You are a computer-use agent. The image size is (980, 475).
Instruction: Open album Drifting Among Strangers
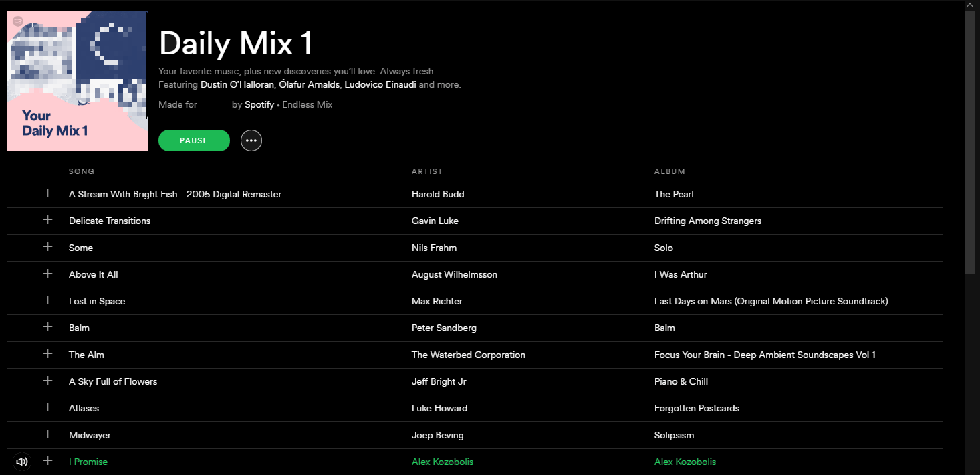tap(708, 221)
